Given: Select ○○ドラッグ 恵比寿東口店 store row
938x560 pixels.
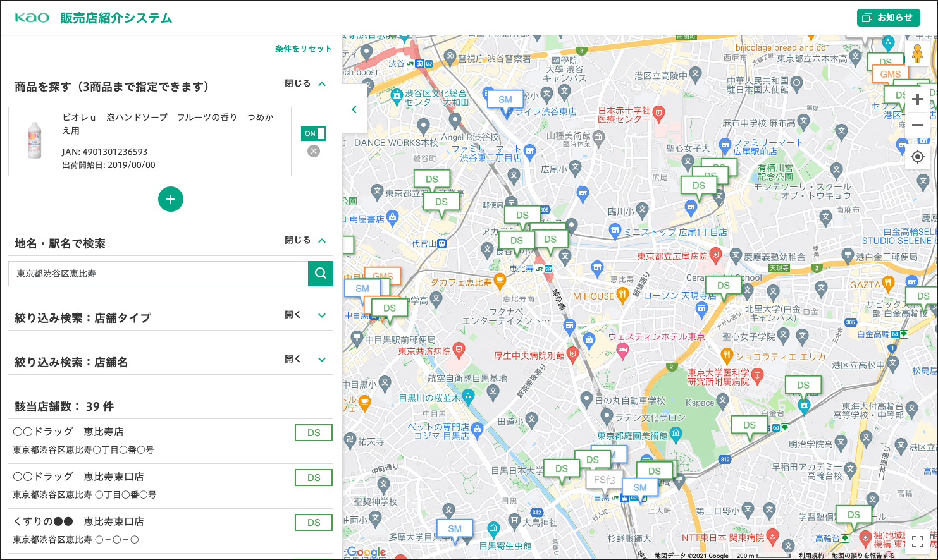Looking at the screenshot, I should point(170,485).
